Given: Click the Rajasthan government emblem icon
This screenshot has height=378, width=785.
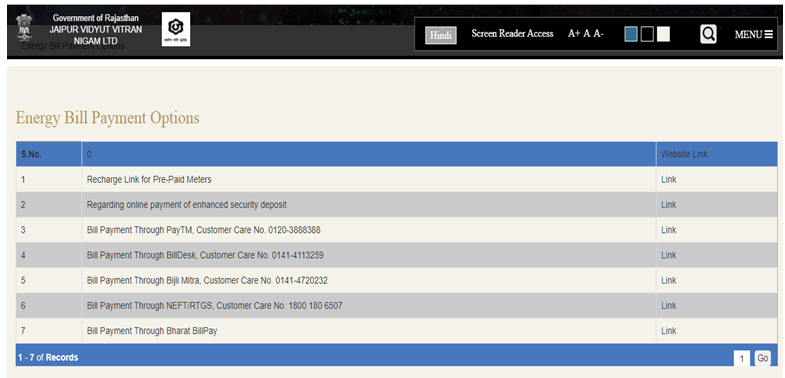Looking at the screenshot, I should pyautogui.click(x=24, y=28).
